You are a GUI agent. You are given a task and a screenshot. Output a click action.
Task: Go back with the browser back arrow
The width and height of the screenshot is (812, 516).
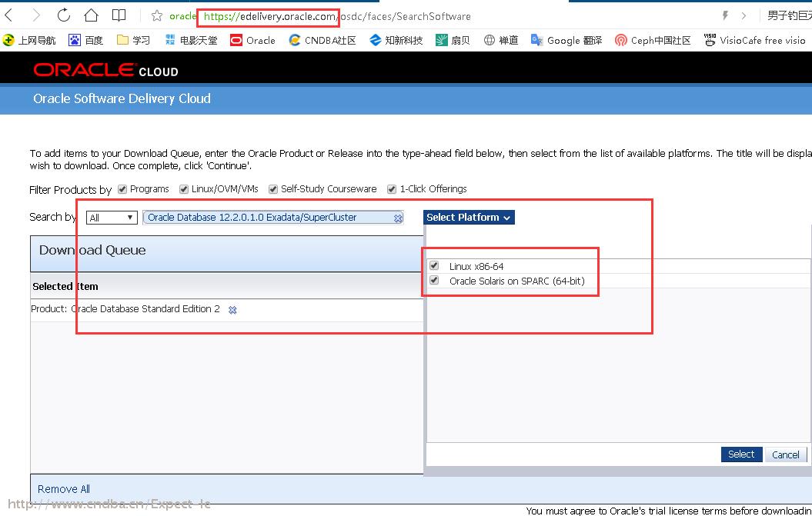8,15
